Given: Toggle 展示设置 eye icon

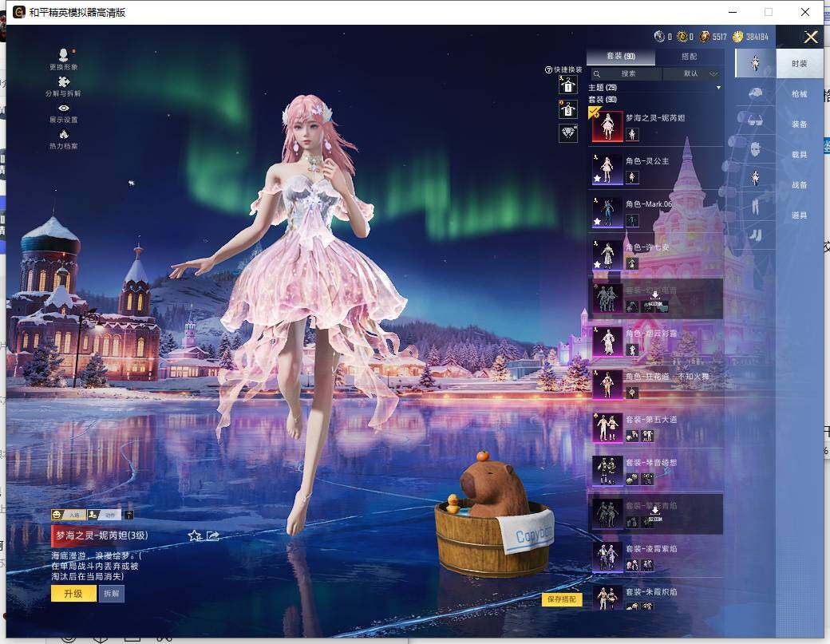Looking at the screenshot, I should click(x=63, y=109).
